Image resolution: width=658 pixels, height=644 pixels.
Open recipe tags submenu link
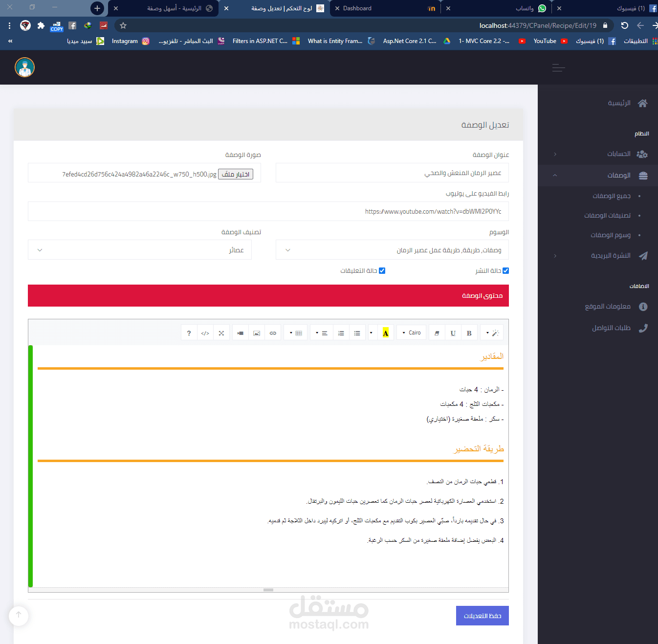[x=611, y=235]
